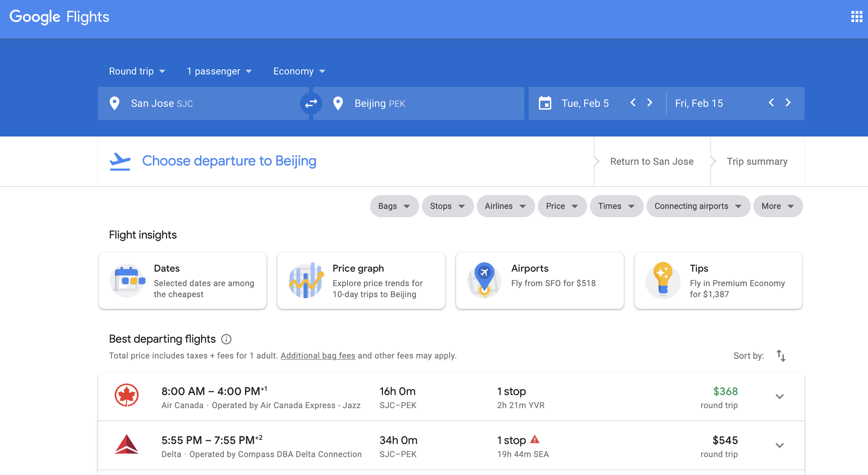Open the Times filter

pos(617,206)
